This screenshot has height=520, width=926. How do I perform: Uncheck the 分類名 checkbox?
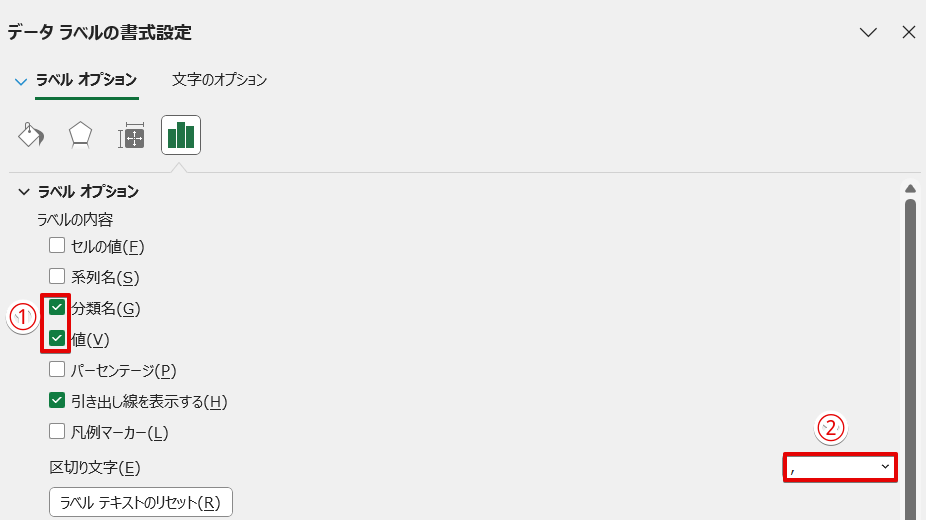(x=57, y=307)
